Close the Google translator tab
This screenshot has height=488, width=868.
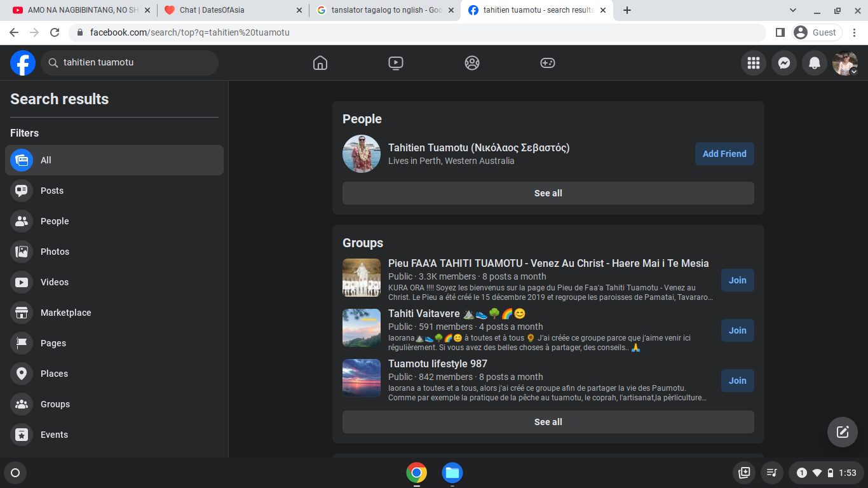452,10
